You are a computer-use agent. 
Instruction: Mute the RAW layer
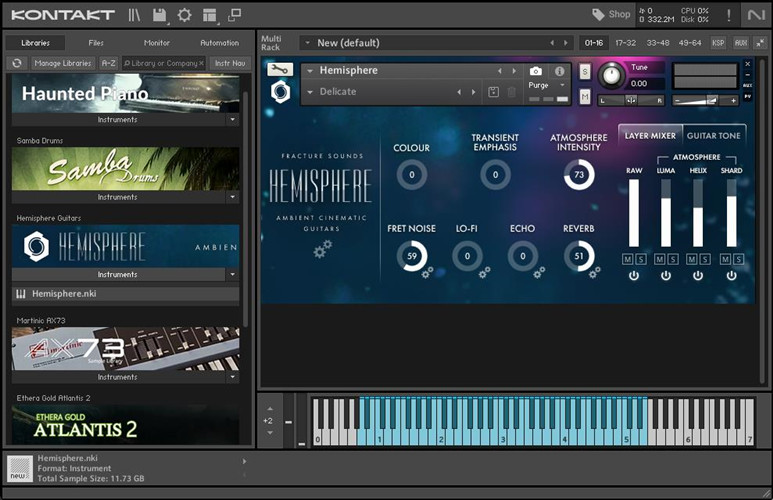pyautogui.click(x=628, y=259)
